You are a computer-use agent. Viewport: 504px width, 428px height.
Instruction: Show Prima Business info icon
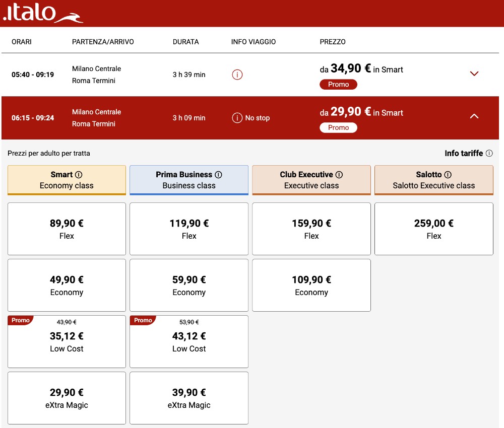point(219,175)
